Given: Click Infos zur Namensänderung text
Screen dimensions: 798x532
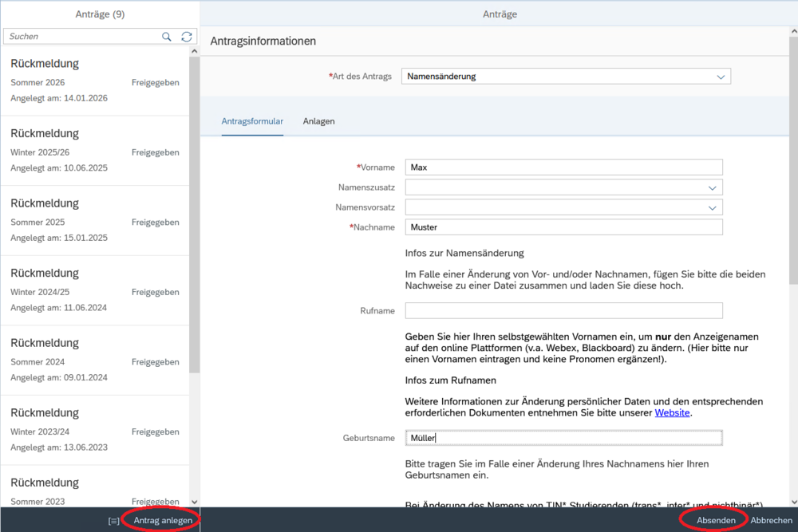Looking at the screenshot, I should [x=464, y=254].
